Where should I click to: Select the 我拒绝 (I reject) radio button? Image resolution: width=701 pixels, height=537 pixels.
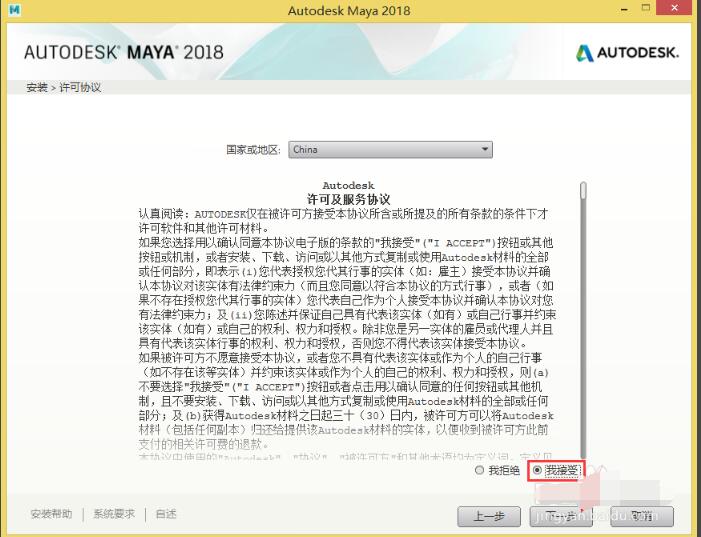click(480, 470)
